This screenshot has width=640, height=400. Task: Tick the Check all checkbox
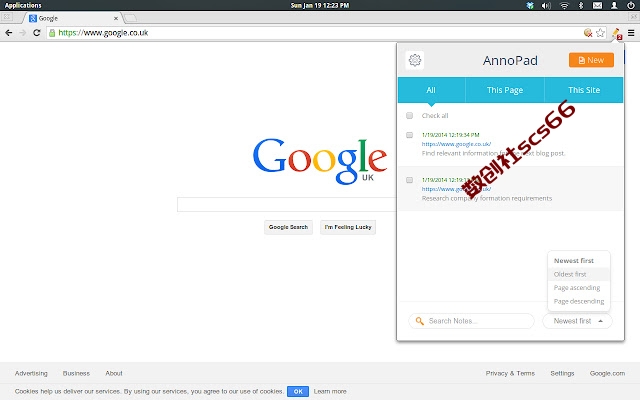click(409, 116)
